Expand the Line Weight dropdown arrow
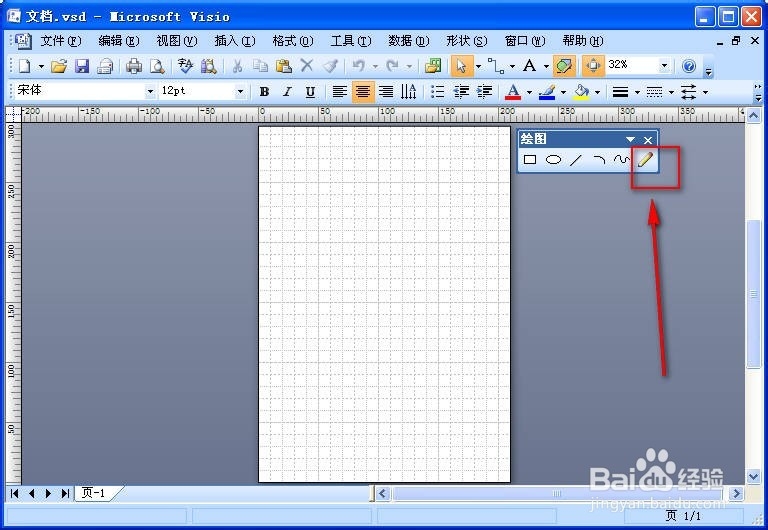Image resolution: width=768 pixels, height=530 pixels. (637, 92)
